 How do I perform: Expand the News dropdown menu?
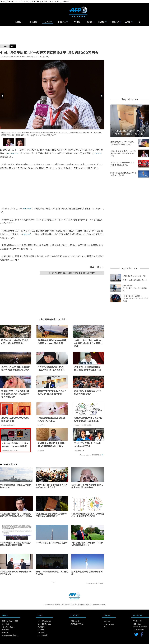tap(47, 22)
